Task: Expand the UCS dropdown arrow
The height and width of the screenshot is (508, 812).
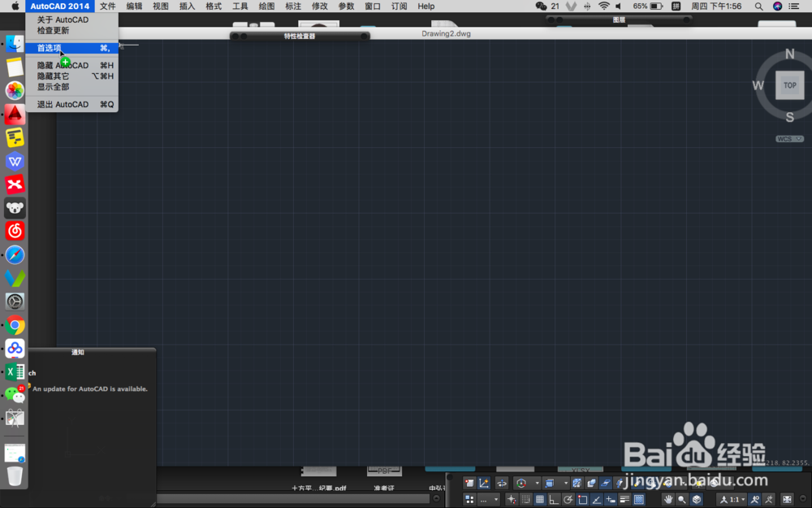Action: (537, 483)
